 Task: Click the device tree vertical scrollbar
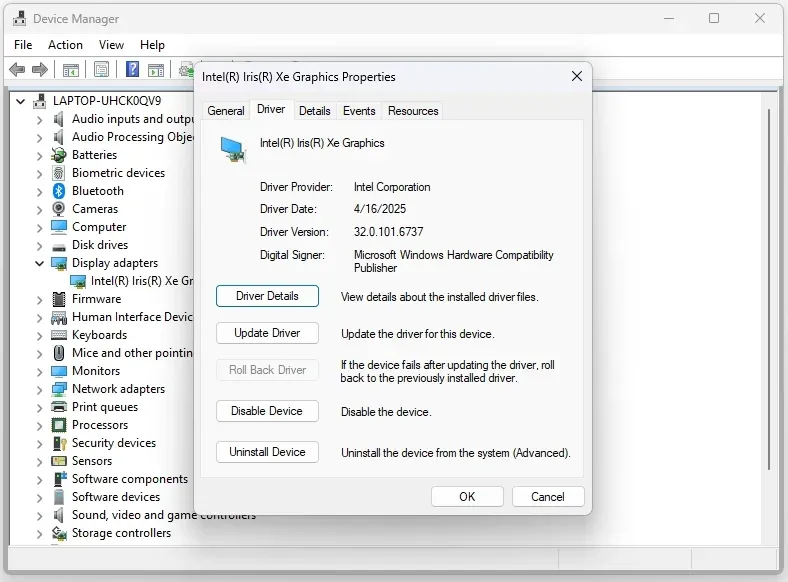768,300
